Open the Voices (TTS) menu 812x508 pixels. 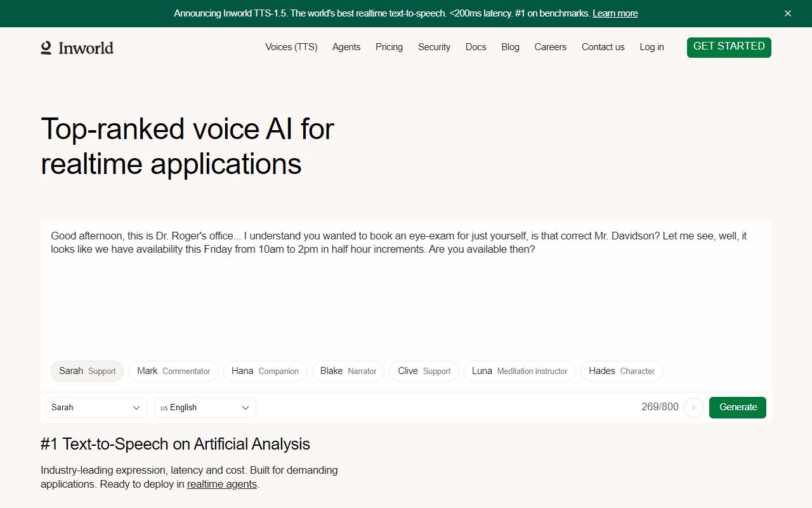(291, 47)
